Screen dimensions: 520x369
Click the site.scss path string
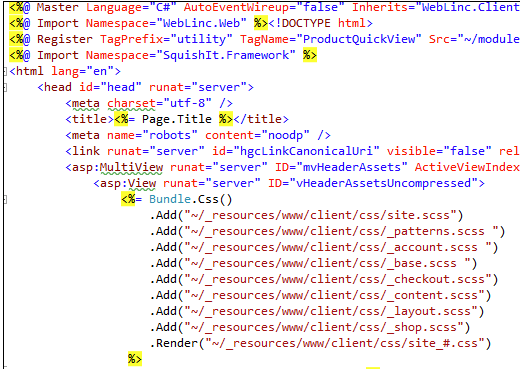[x=320, y=215]
